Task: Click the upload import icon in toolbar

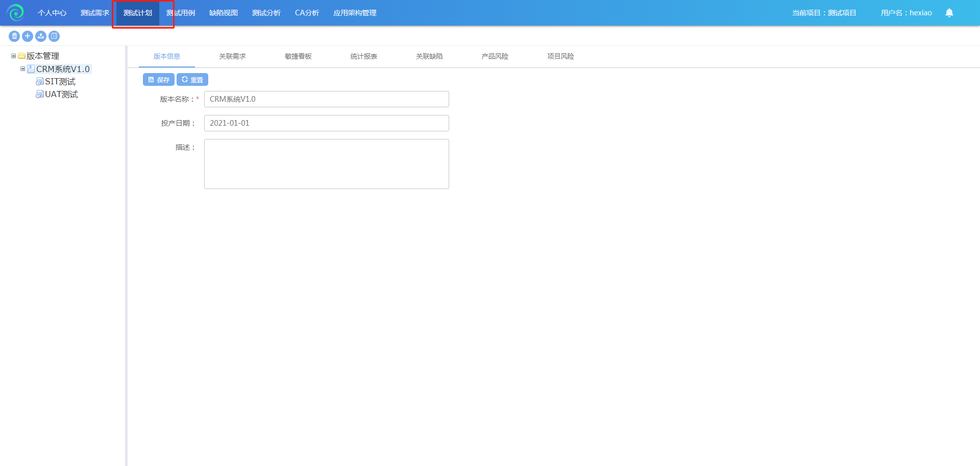Action: 41,36
